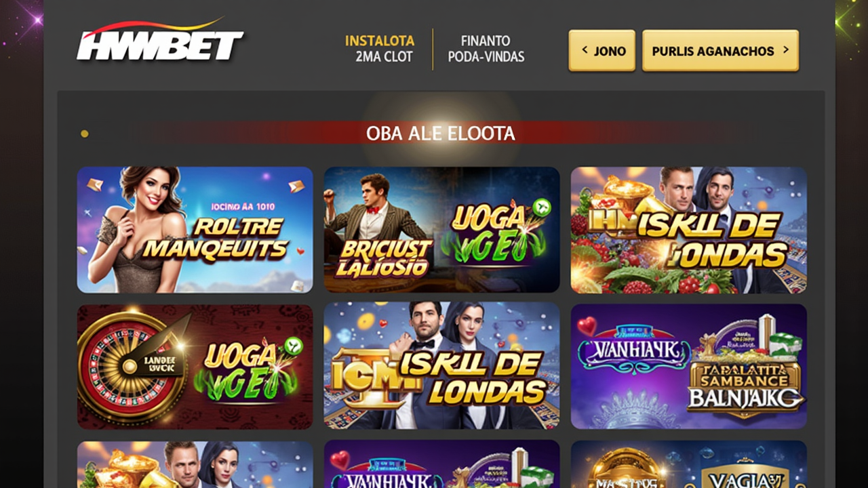The height and width of the screenshot is (488, 868).
Task: Click the HWBET logo
Action: (160, 41)
